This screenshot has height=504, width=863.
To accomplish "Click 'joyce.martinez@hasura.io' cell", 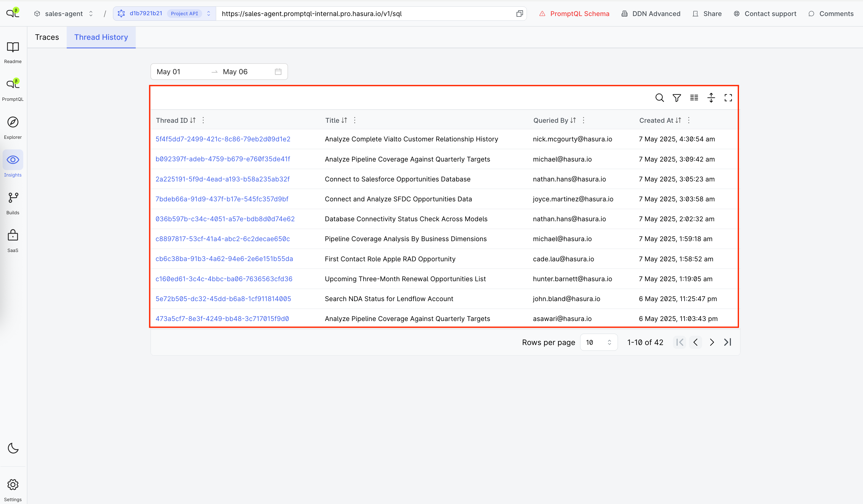I will tap(573, 199).
